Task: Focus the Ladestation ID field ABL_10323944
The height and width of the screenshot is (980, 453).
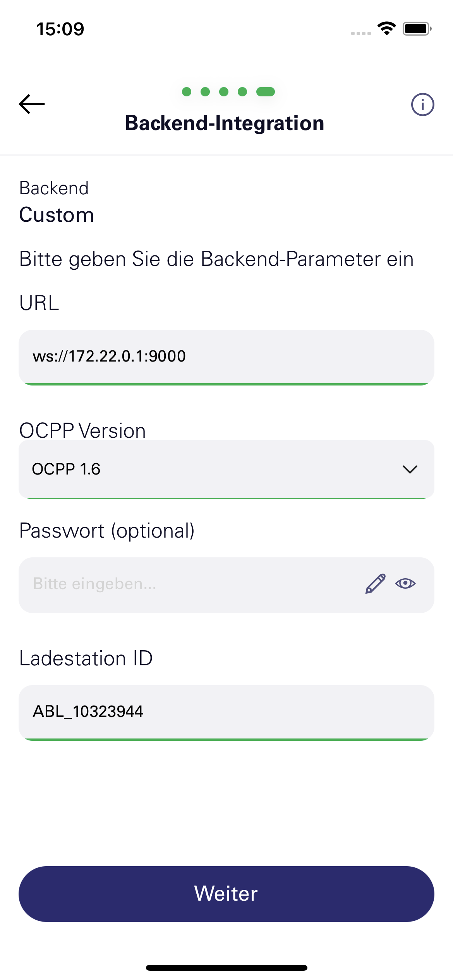Action: pyautogui.click(x=226, y=713)
